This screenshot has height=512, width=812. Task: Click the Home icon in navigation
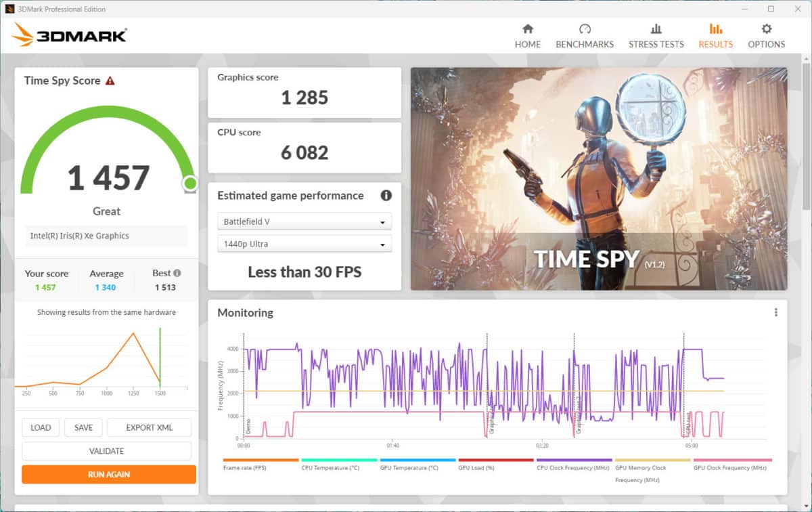point(528,29)
